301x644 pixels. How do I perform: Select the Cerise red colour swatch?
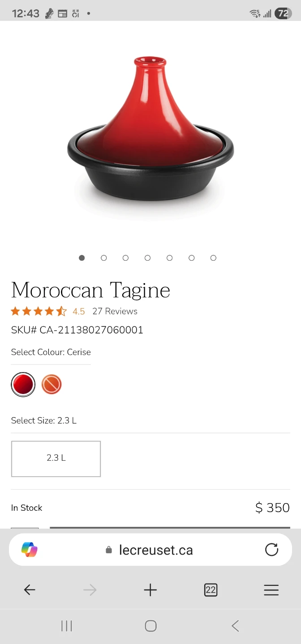click(23, 384)
